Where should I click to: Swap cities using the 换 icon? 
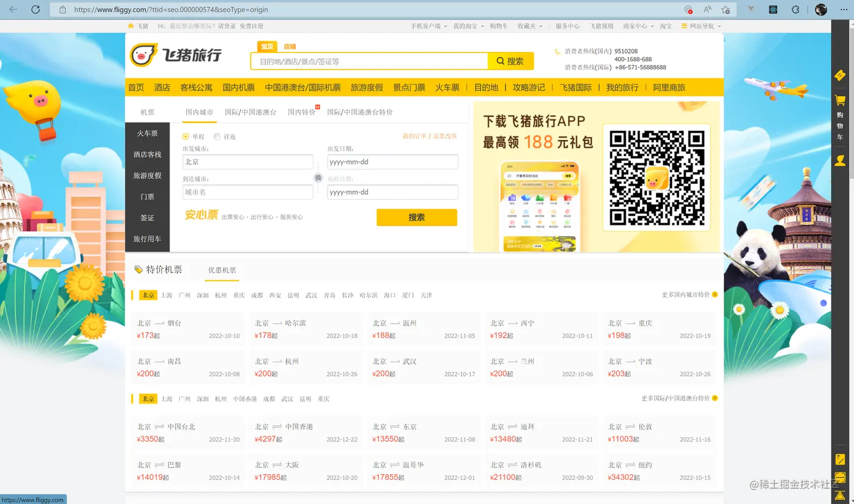[x=318, y=178]
